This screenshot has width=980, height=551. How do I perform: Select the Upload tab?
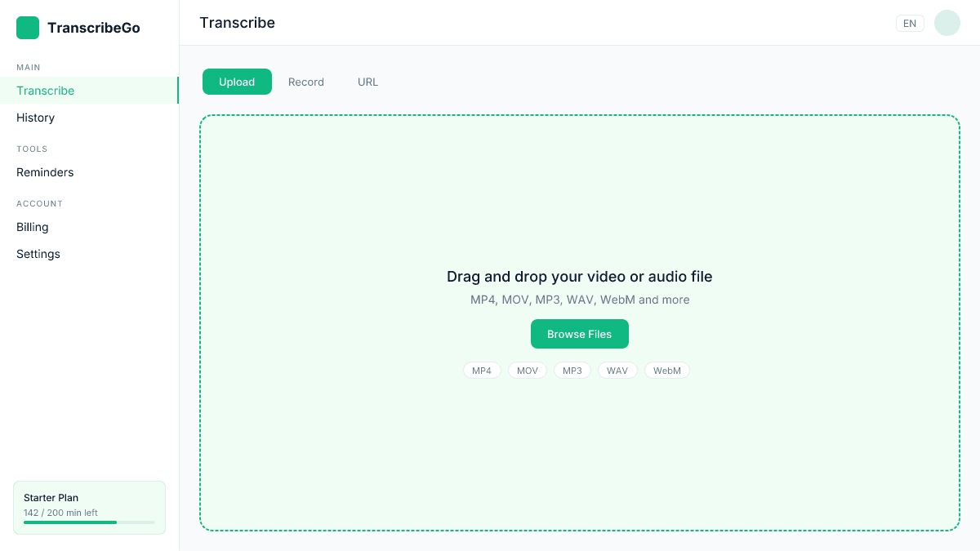coord(237,82)
